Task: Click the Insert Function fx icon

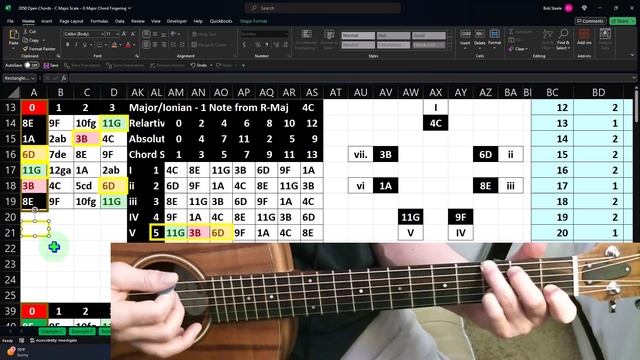Action: pyautogui.click(x=64, y=78)
